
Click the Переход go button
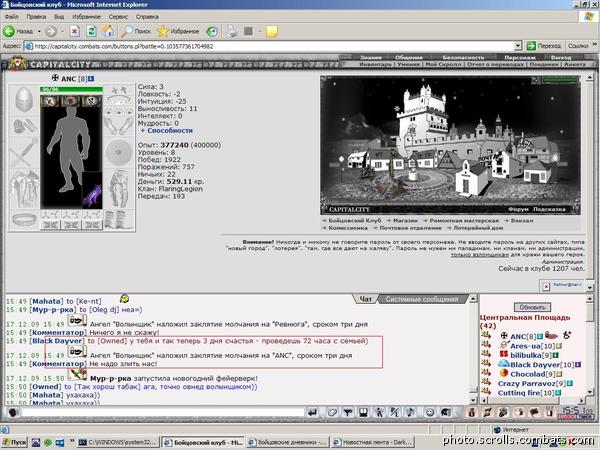[x=544, y=46]
